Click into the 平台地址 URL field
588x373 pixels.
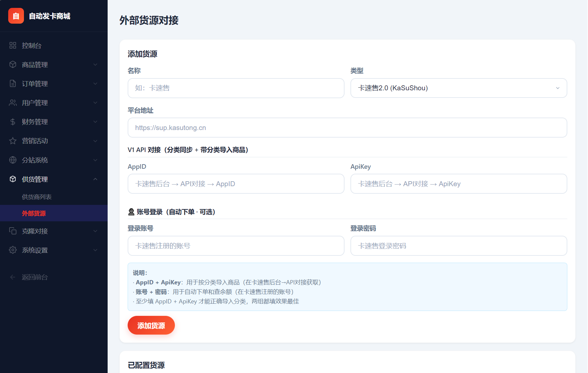pos(347,128)
